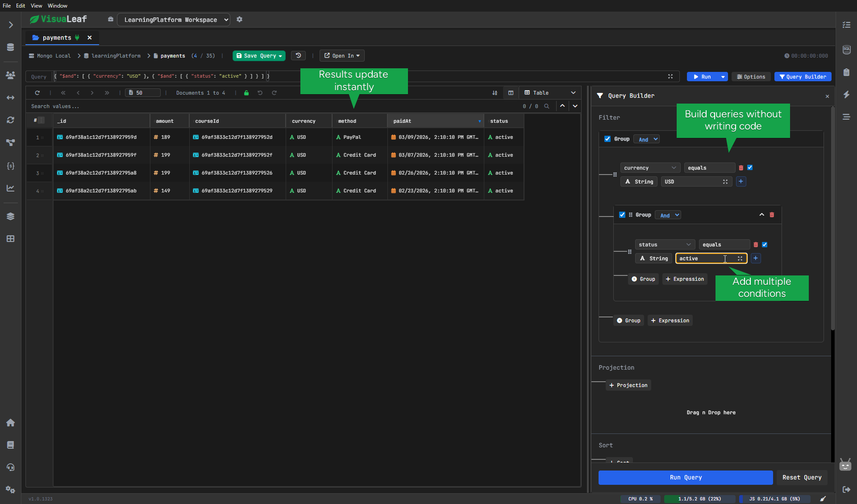Open the View menu
Image resolution: width=857 pixels, height=504 pixels.
point(36,5)
